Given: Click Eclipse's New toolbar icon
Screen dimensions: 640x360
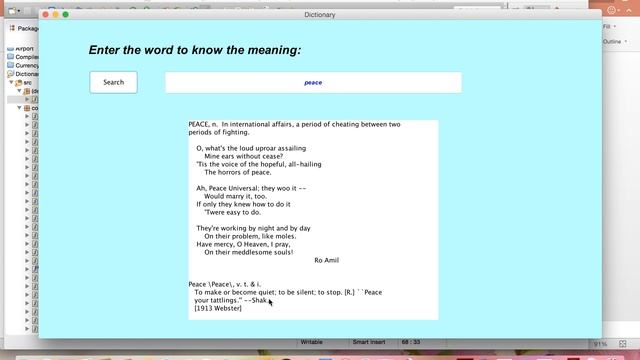Looking at the screenshot, I should click(x=12, y=11).
